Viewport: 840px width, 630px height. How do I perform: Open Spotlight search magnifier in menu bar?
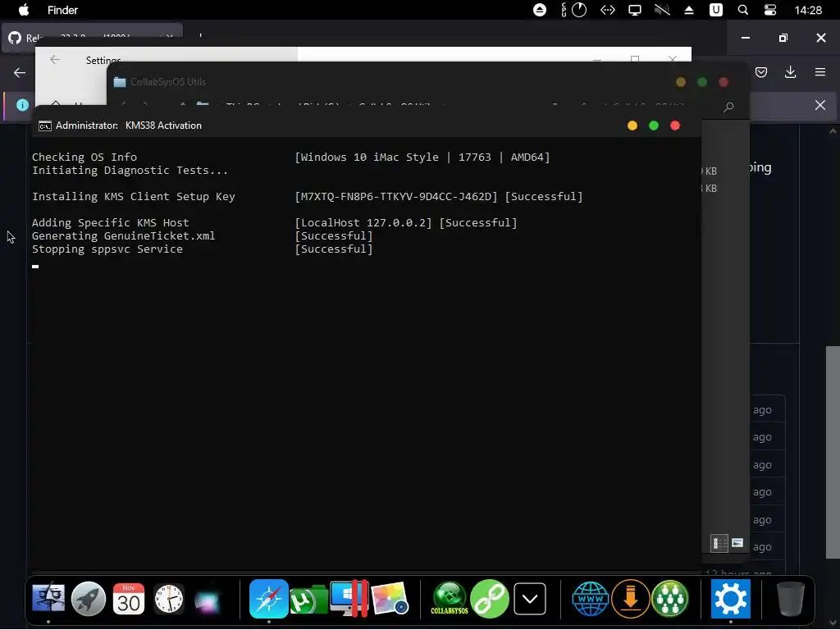tap(743, 10)
